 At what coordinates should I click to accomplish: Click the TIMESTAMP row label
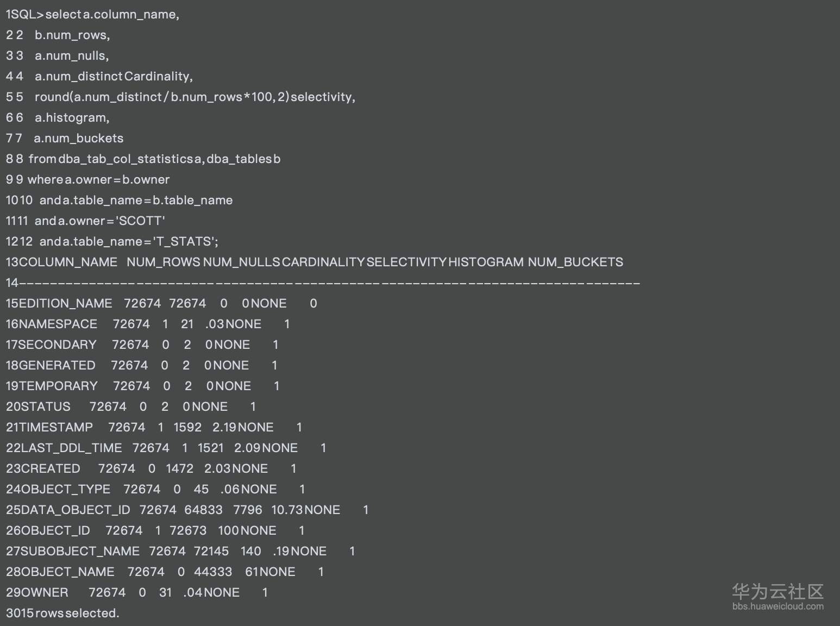[55, 428]
